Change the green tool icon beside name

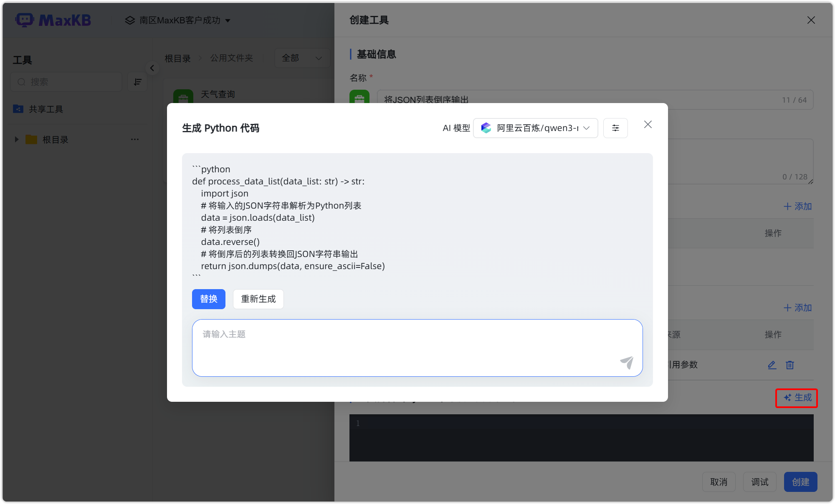point(359,98)
